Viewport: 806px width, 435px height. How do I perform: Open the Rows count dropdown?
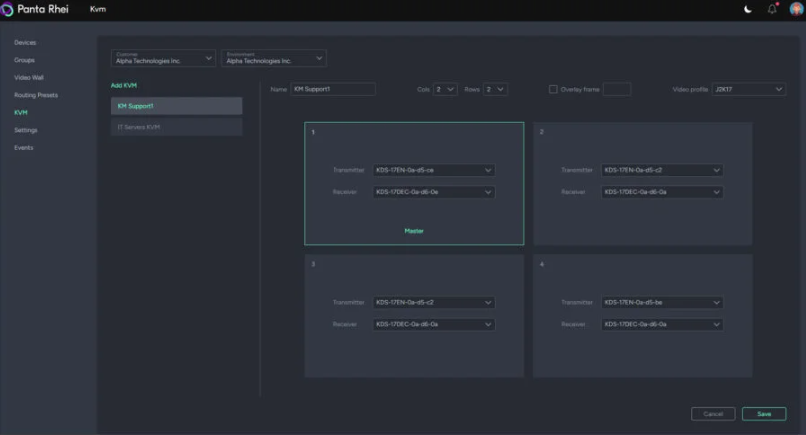(x=495, y=89)
